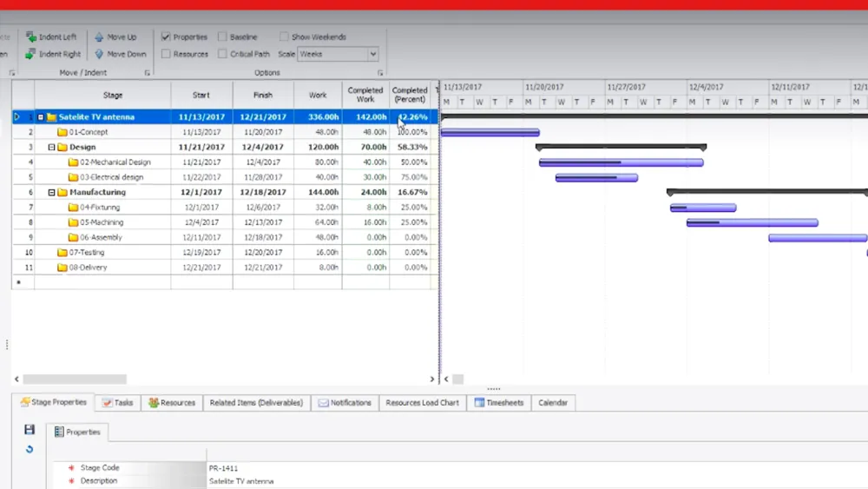
Task: Toggle the Properties checkbox
Action: point(166,36)
